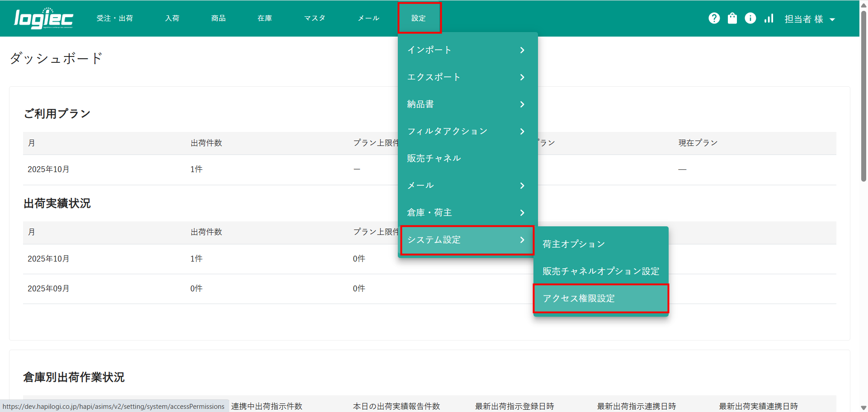Image resolution: width=868 pixels, height=412 pixels.
Task: Expand the 担当者 様 user dropdown
Action: [809, 19]
